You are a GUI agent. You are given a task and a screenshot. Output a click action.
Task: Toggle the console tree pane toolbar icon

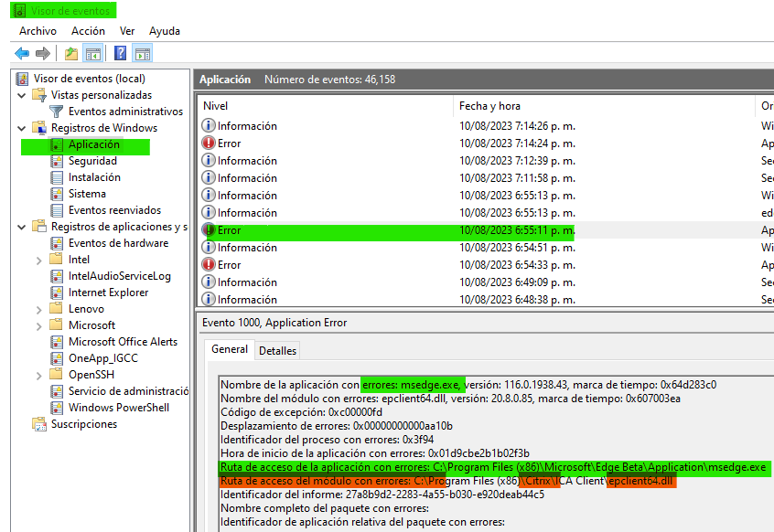pos(92,53)
